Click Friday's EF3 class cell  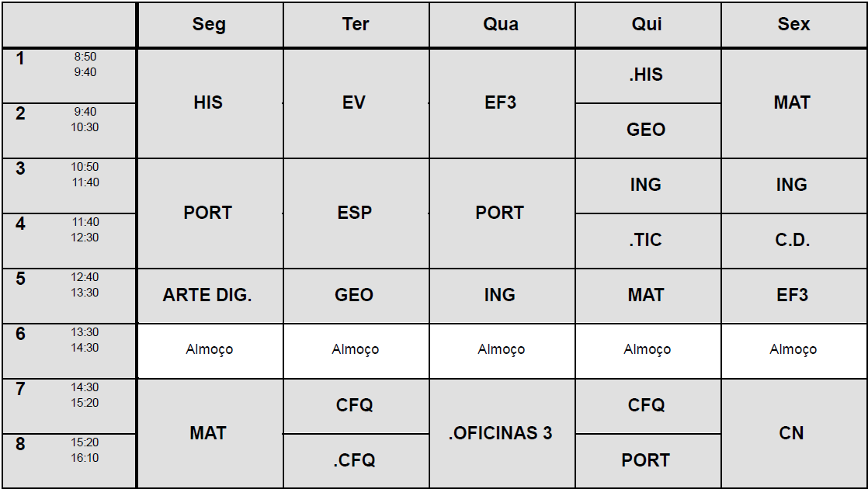(x=793, y=295)
